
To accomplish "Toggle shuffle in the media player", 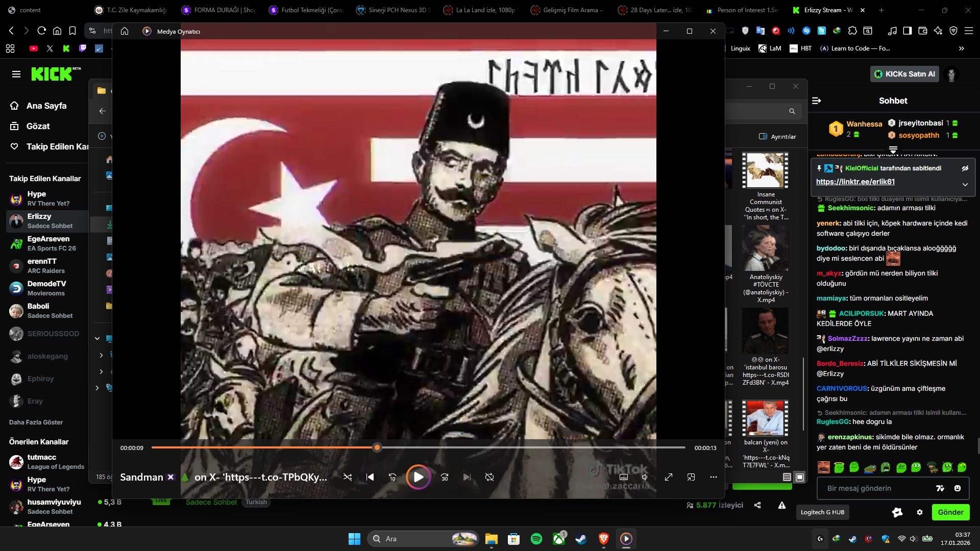I will click(x=348, y=477).
